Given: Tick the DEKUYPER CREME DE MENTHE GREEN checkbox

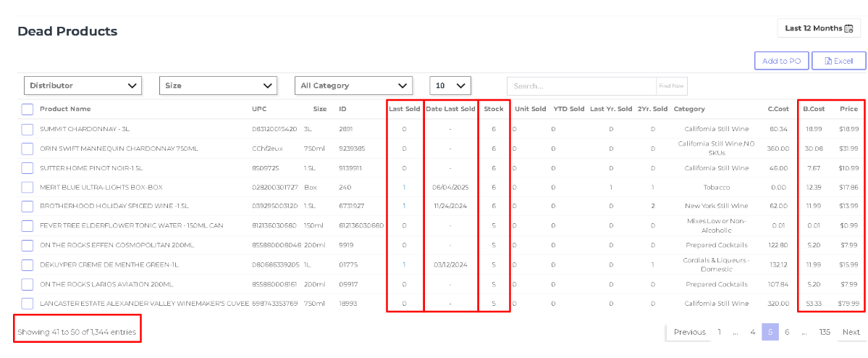Looking at the screenshot, I should [28, 265].
